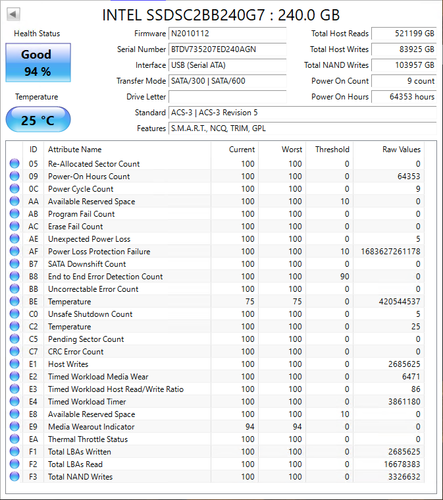The width and height of the screenshot is (443, 500).
Task: Click status orb for Thermal Throttle Status
Action: [x=14, y=439]
